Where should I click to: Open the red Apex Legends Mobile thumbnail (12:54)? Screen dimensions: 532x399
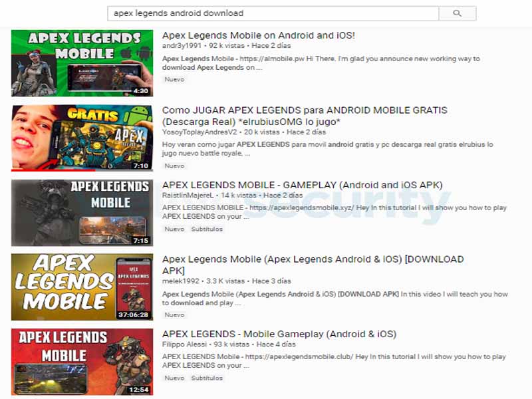click(x=82, y=362)
